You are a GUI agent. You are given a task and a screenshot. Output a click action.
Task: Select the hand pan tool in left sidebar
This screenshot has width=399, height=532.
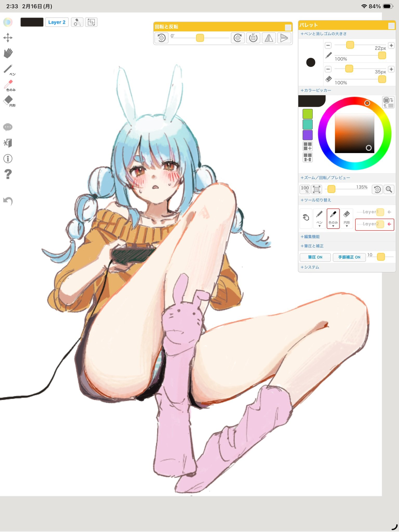8,53
